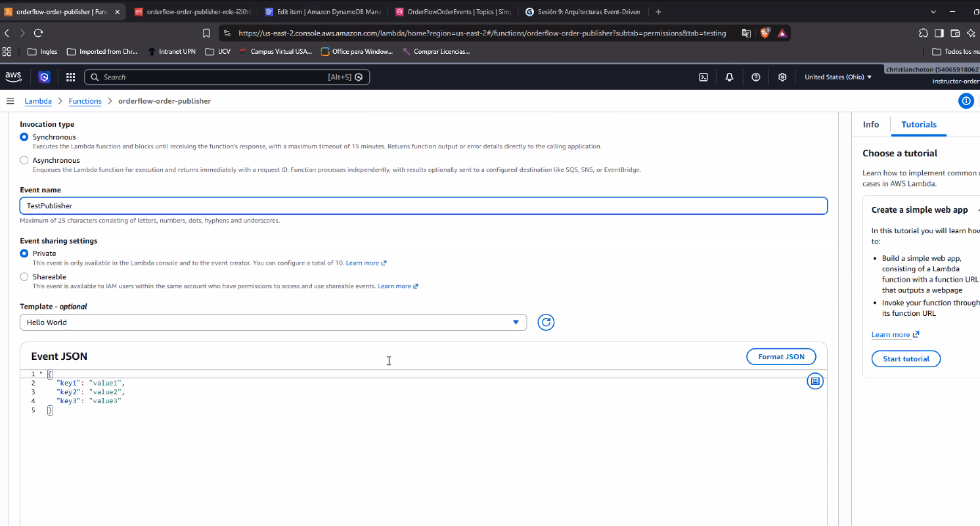Switch to the Tutorials panel tab
The width and height of the screenshot is (980, 526).
(919, 124)
